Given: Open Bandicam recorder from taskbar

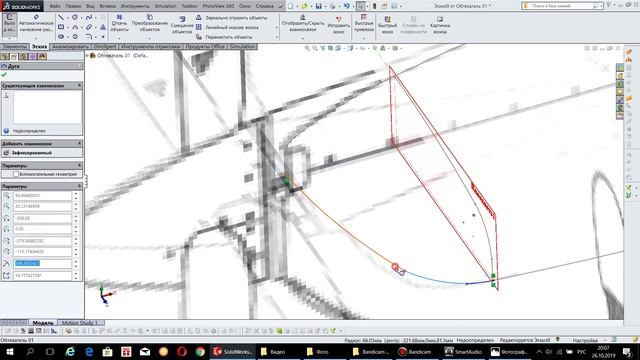Looking at the screenshot, I should pos(416,352).
